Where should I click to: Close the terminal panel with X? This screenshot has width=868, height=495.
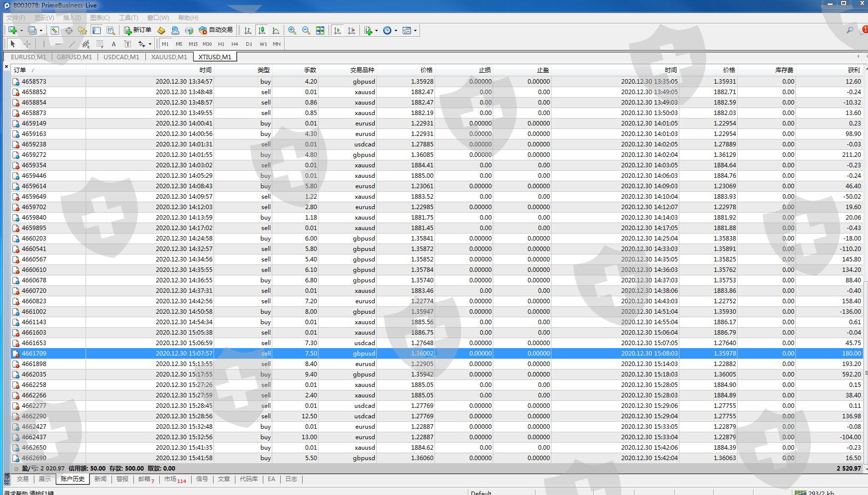[x=6, y=67]
